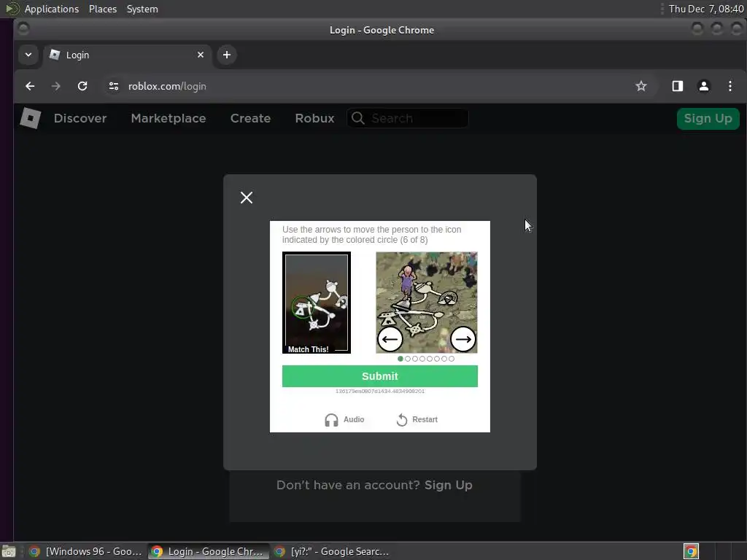Open the Places menu
Screen dimensions: 747x560
102,9
